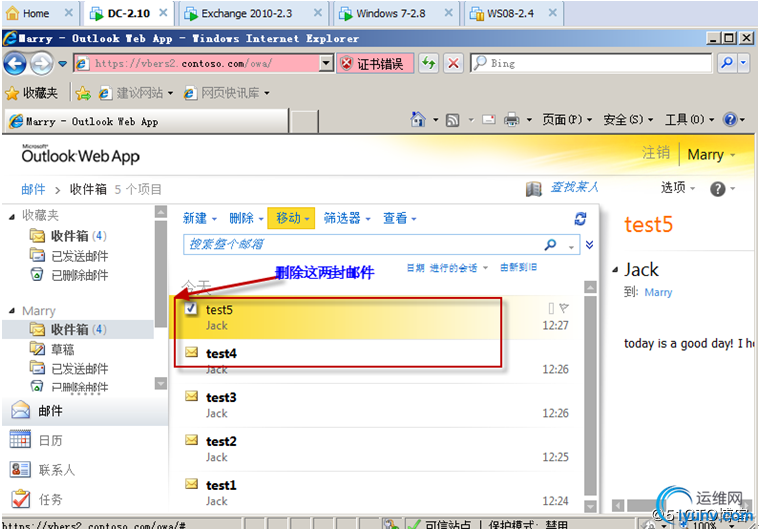Open the New (新建) dropdown
759x532 pixels.
(x=199, y=218)
